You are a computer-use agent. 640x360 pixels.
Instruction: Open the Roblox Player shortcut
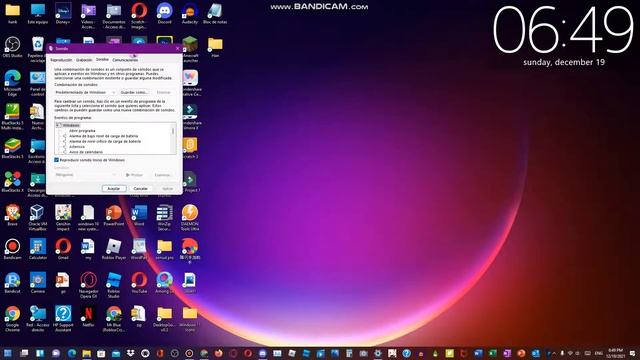[x=113, y=249]
